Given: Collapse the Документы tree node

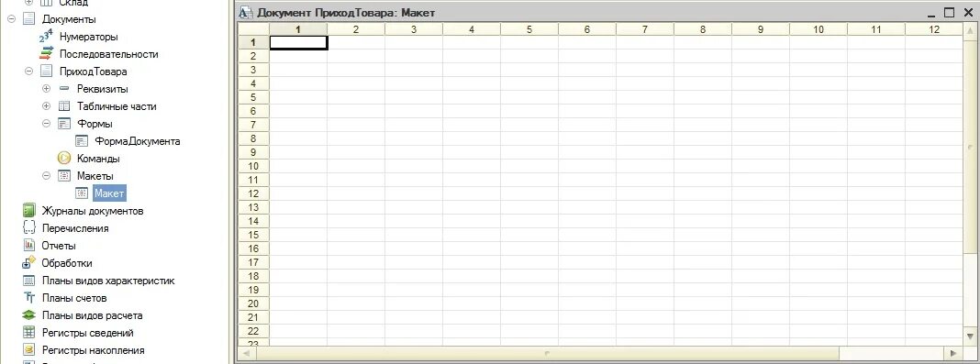Looking at the screenshot, I should click(x=11, y=19).
